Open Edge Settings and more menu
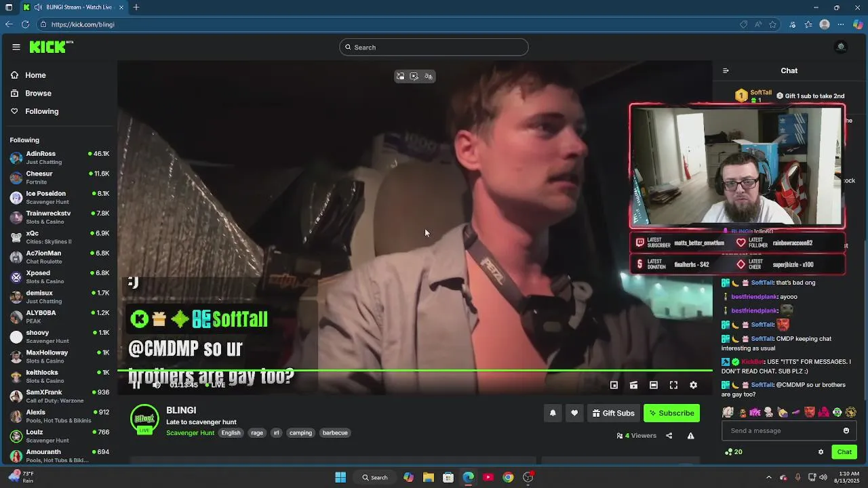Viewport: 868px width, 488px height. point(841,24)
